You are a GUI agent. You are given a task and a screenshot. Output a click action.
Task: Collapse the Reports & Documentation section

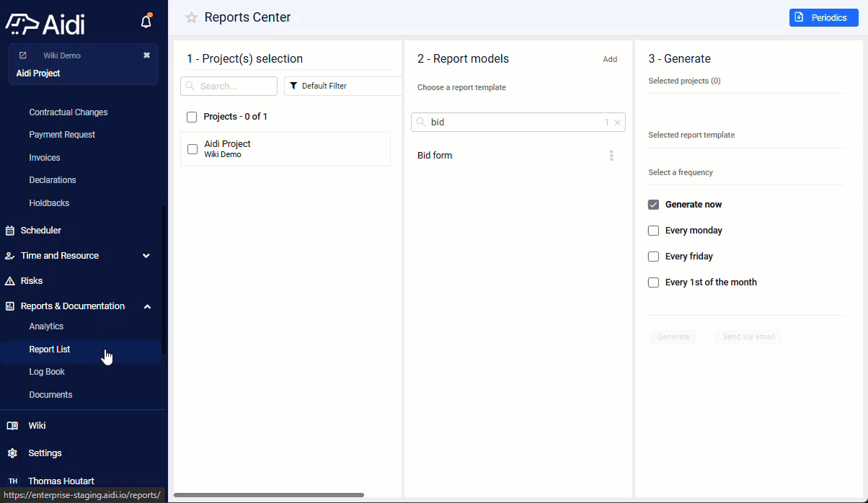(x=147, y=306)
